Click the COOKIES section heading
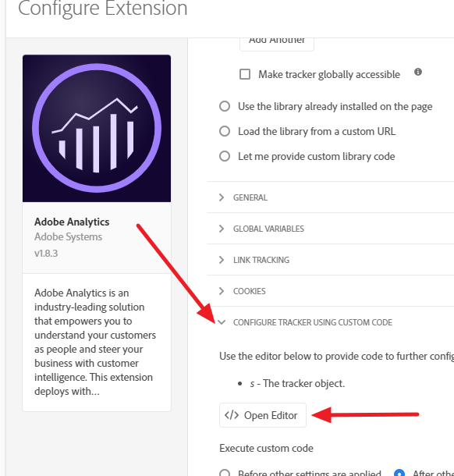The image size is (454, 476). [x=250, y=291]
